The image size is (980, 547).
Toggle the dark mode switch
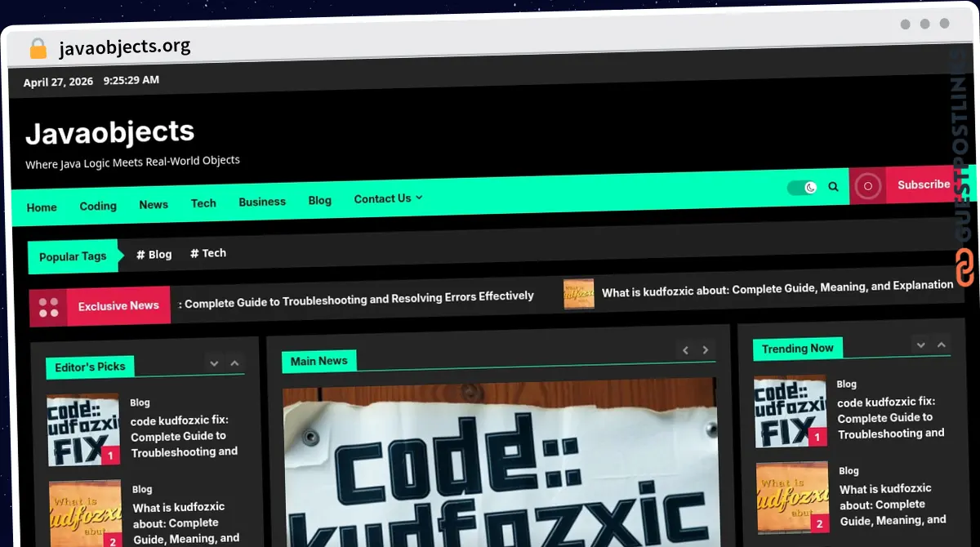(x=802, y=188)
